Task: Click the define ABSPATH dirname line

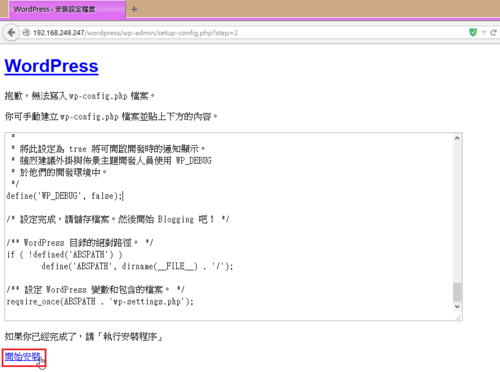Action: [137, 266]
